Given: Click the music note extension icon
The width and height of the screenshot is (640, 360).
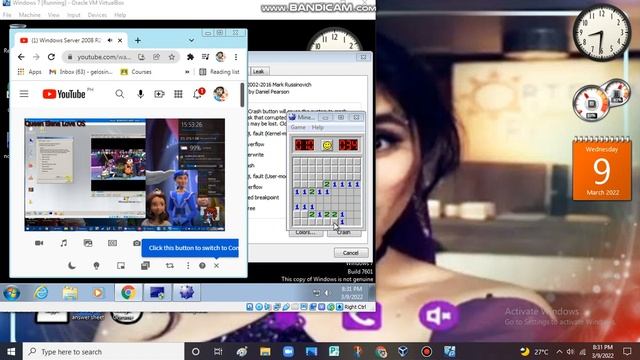Looking at the screenshot, I should pos(64,243).
